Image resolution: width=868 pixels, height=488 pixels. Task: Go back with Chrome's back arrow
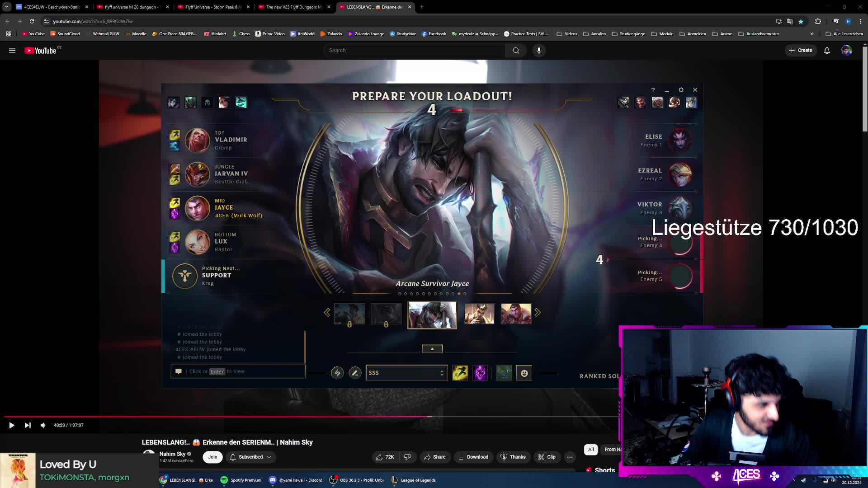pyautogui.click(x=7, y=21)
